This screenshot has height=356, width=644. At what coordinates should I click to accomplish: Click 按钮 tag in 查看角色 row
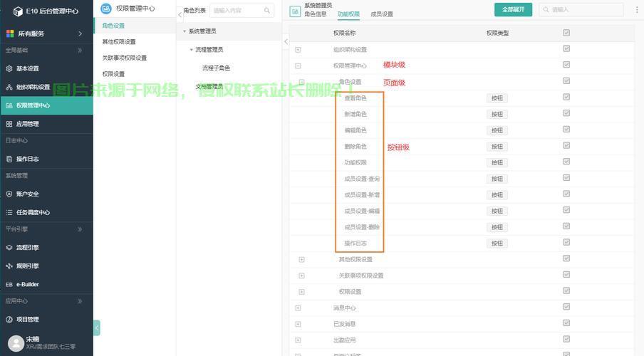(x=497, y=98)
